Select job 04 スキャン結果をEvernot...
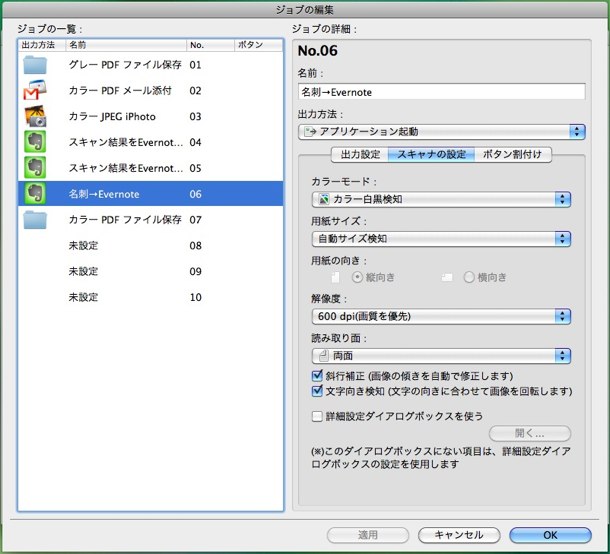 (151, 142)
